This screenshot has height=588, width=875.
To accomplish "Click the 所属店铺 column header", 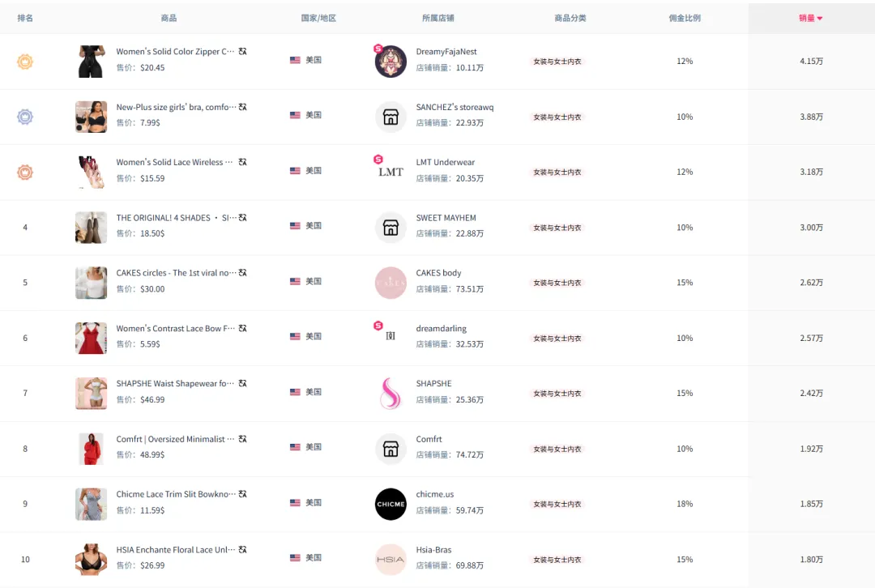I will [438, 18].
